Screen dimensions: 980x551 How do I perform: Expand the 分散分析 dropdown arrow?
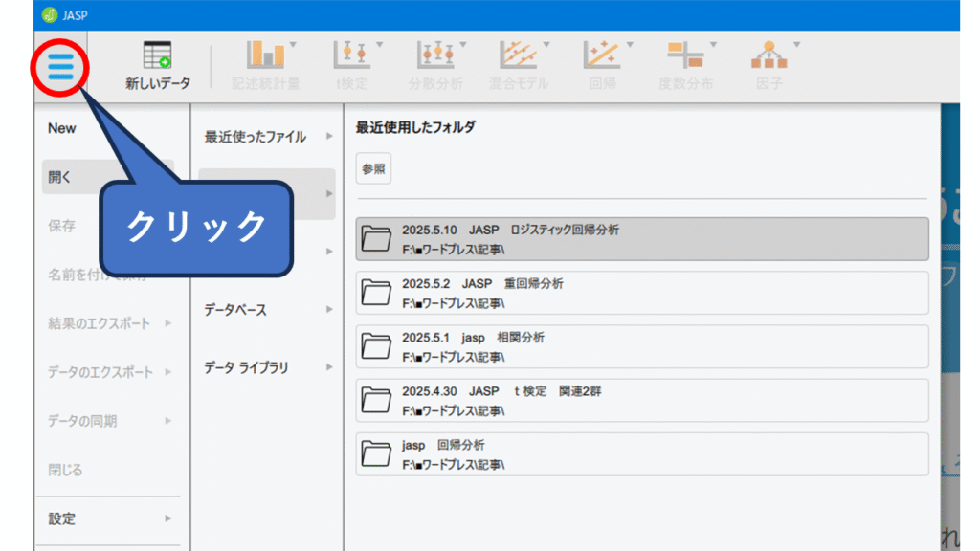click(463, 45)
